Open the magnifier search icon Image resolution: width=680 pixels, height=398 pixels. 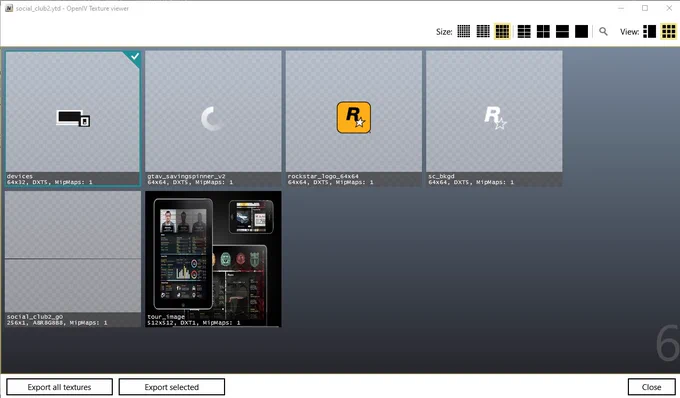pos(603,31)
